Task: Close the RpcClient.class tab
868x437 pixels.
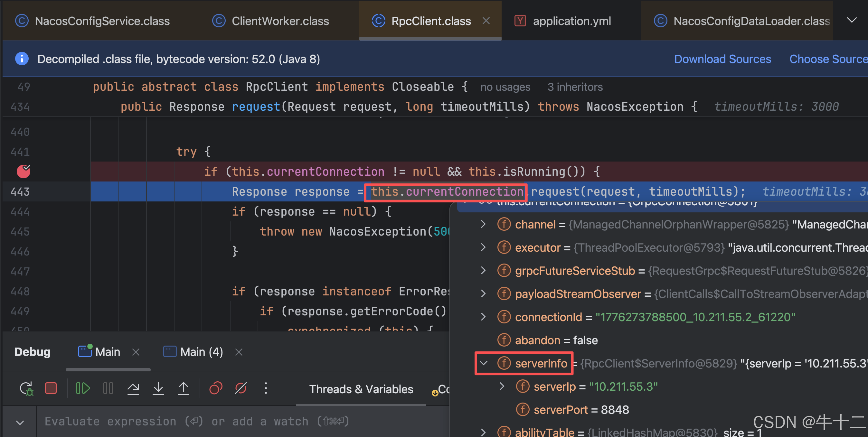Action: (x=486, y=21)
